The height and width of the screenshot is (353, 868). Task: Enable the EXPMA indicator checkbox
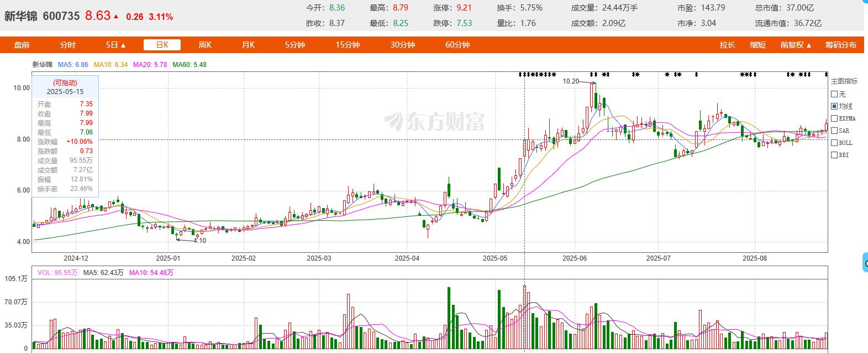point(834,118)
